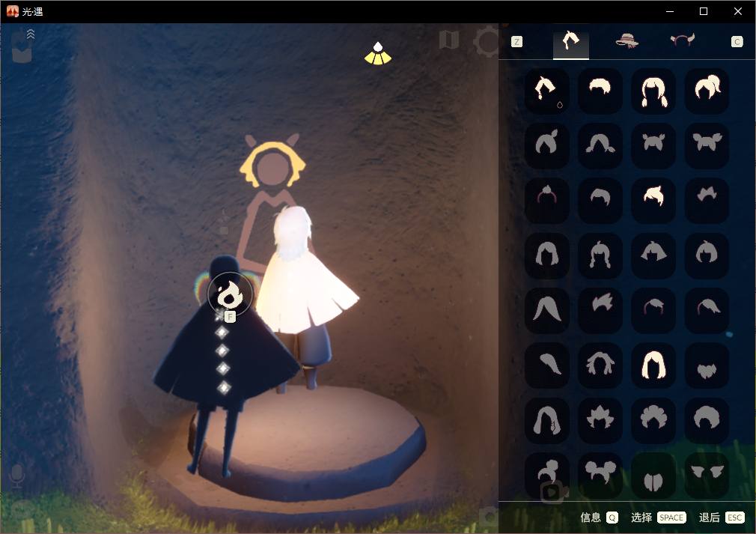
Task: Choose the double round buns hairstyle
Action: (x=600, y=475)
